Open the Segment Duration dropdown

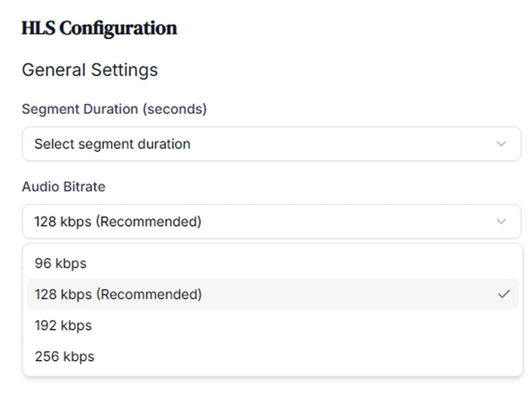(272, 144)
